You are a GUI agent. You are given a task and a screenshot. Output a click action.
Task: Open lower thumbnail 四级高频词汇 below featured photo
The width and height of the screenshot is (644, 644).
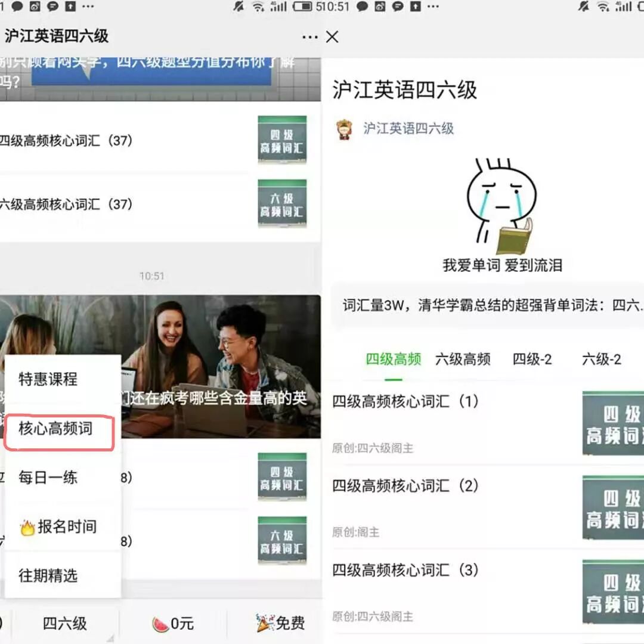point(282,477)
